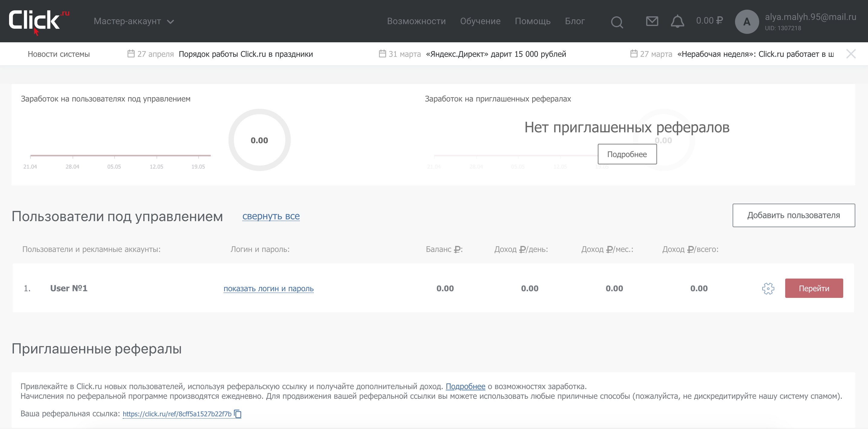This screenshot has height=429, width=868.
Task: Click 'Нет приглашенных рефералов' heading
Action: tap(627, 127)
